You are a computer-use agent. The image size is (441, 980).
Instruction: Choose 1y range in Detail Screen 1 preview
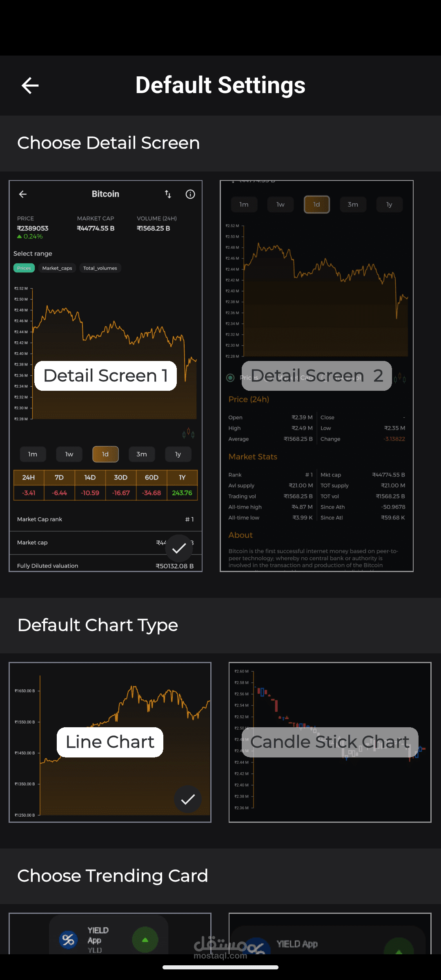tap(178, 454)
